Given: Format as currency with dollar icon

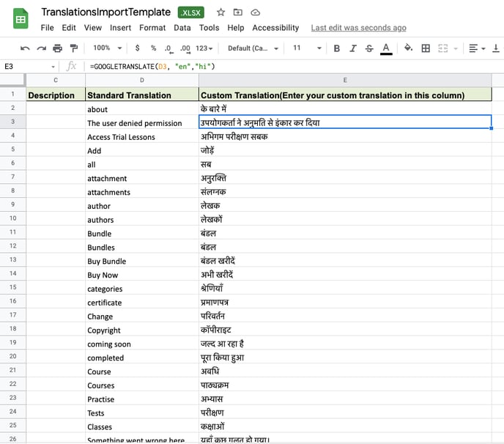Looking at the screenshot, I should click(137, 48).
